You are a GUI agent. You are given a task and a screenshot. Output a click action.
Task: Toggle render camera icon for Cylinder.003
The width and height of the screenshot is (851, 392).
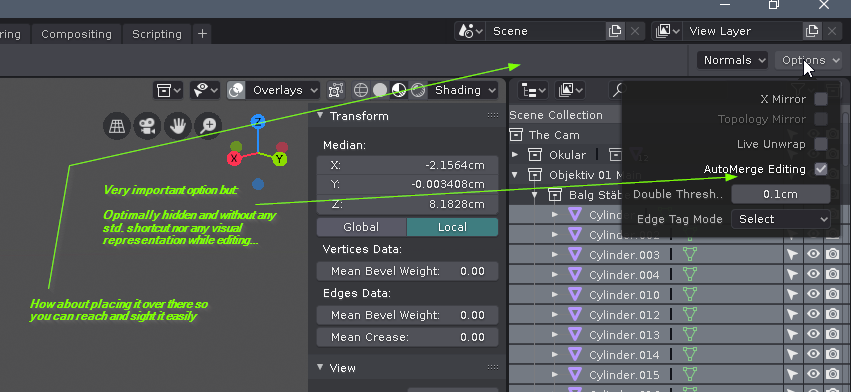833,255
